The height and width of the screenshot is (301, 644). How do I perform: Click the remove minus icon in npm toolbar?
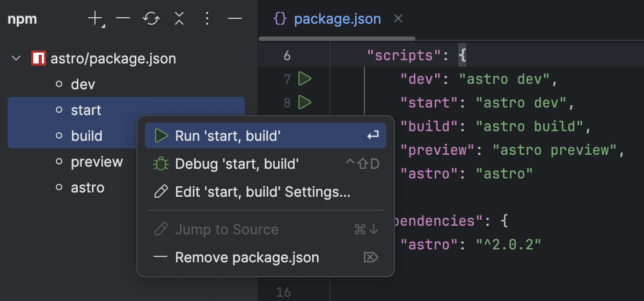[123, 19]
